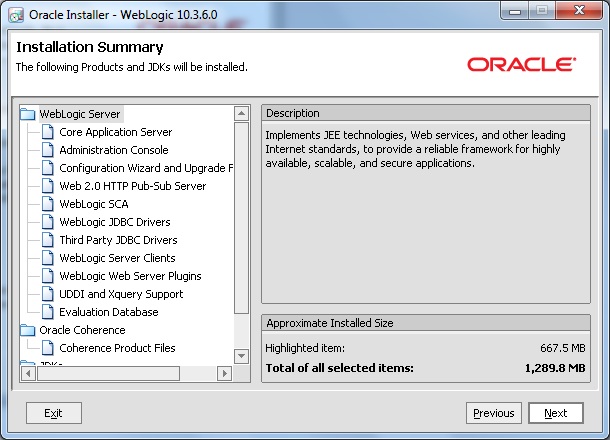The height and width of the screenshot is (440, 610).
Task: Click the tree scroll left arrow
Action: click(x=28, y=373)
